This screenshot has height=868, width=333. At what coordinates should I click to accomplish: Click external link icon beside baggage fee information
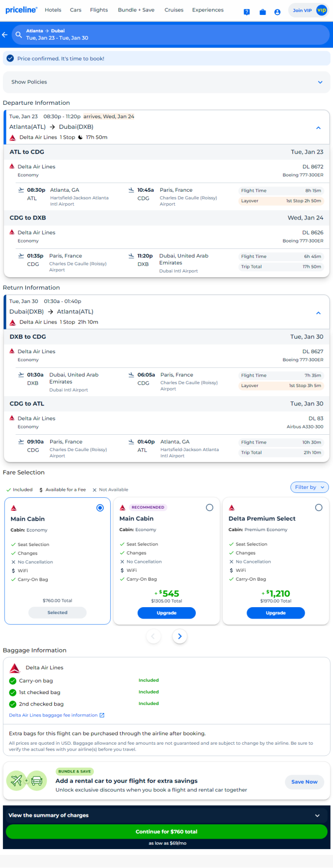click(x=102, y=715)
